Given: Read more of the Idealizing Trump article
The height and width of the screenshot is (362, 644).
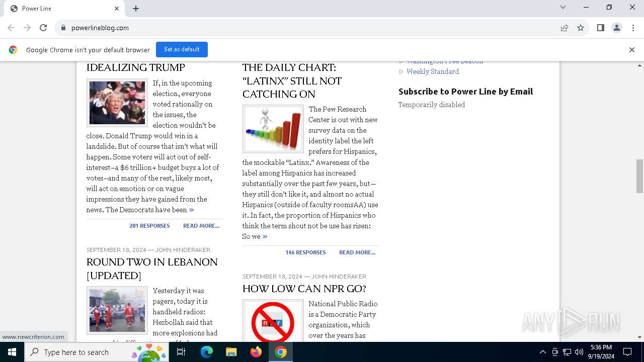Looking at the screenshot, I should click(201, 226).
